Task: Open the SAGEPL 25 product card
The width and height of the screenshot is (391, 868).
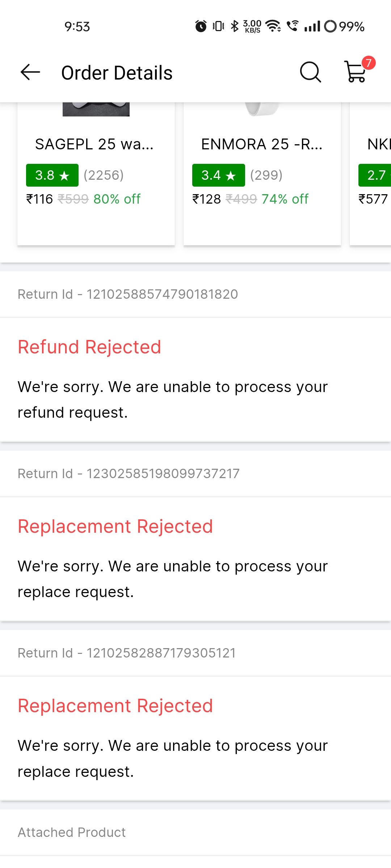Action: pyautogui.click(x=96, y=174)
